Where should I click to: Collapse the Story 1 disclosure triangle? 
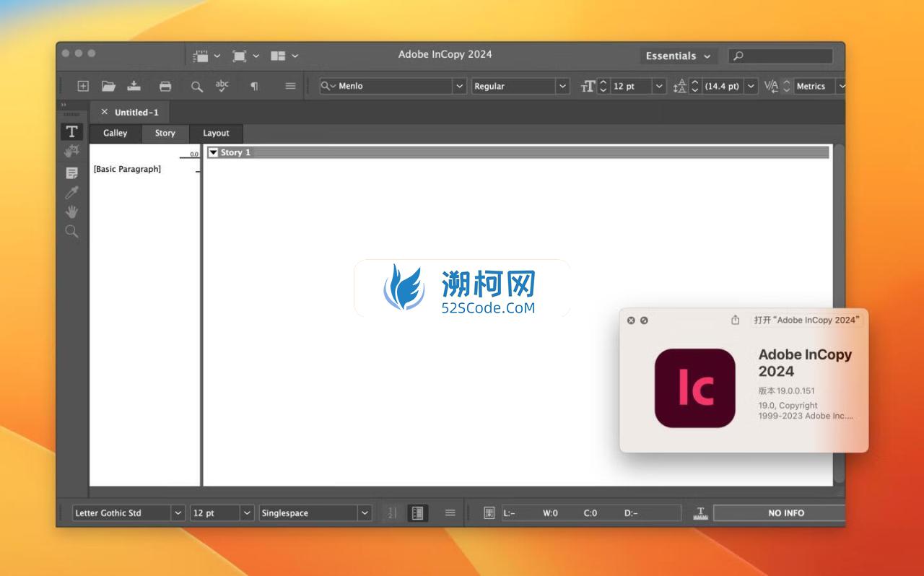point(213,152)
